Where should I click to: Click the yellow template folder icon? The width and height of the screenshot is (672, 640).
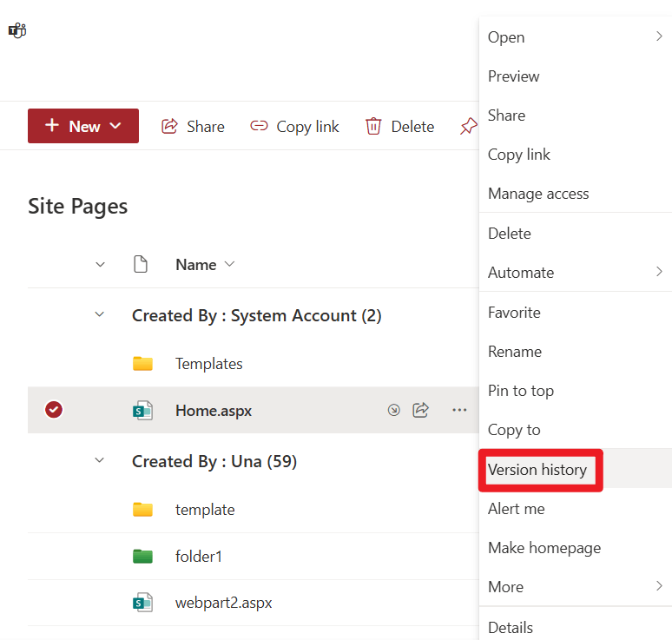point(142,509)
